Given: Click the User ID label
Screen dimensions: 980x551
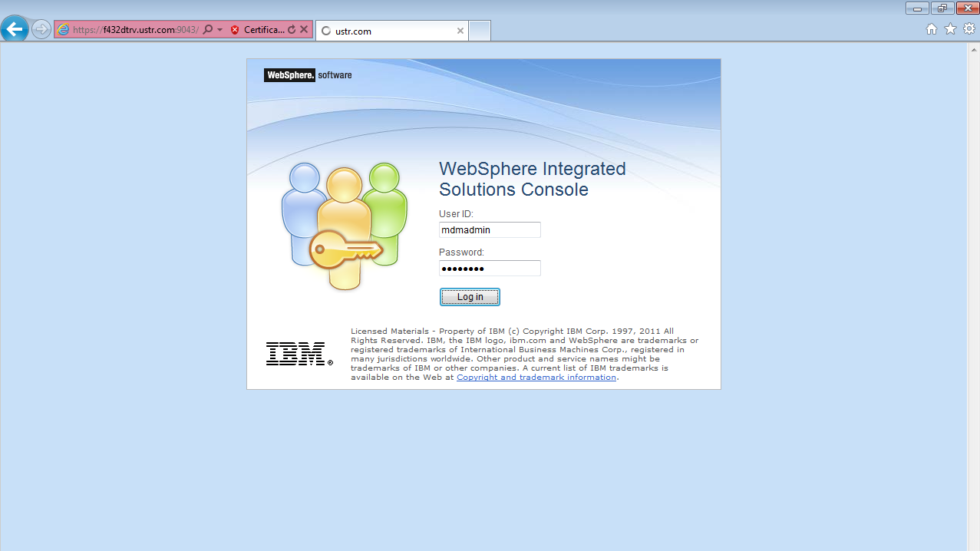Looking at the screenshot, I should click(x=456, y=214).
